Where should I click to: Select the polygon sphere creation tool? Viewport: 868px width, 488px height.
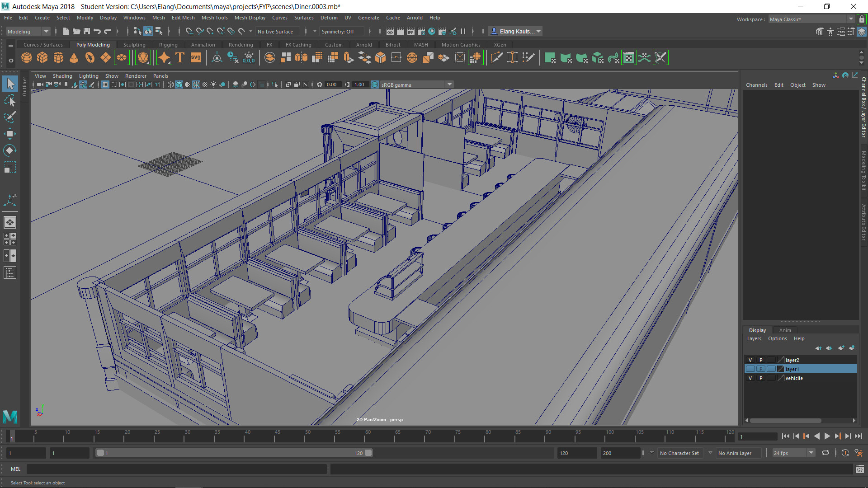point(26,57)
